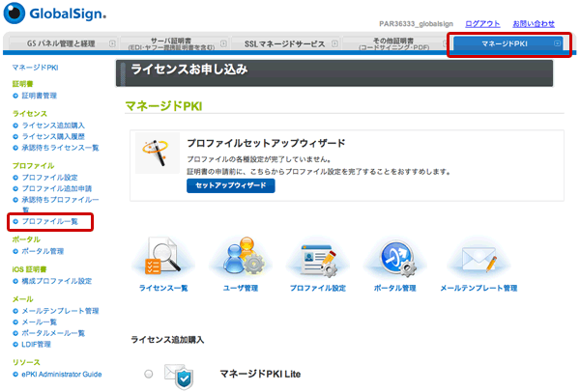Open ePKI Administrator Guide link
This screenshot has height=392, width=580.
62,375
